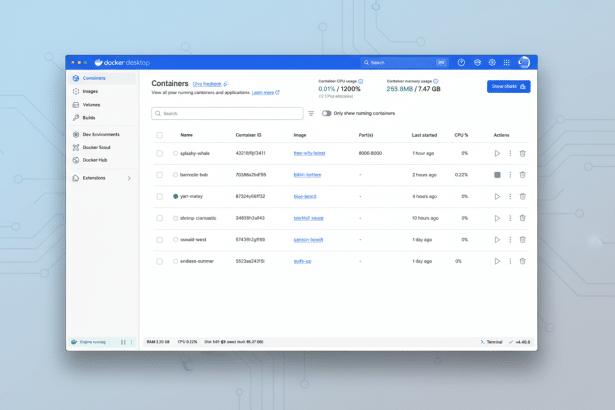This screenshot has width=615, height=410.
Task: Delete the shrimp-ciantastic container via trash icon
Action: [x=522, y=218]
